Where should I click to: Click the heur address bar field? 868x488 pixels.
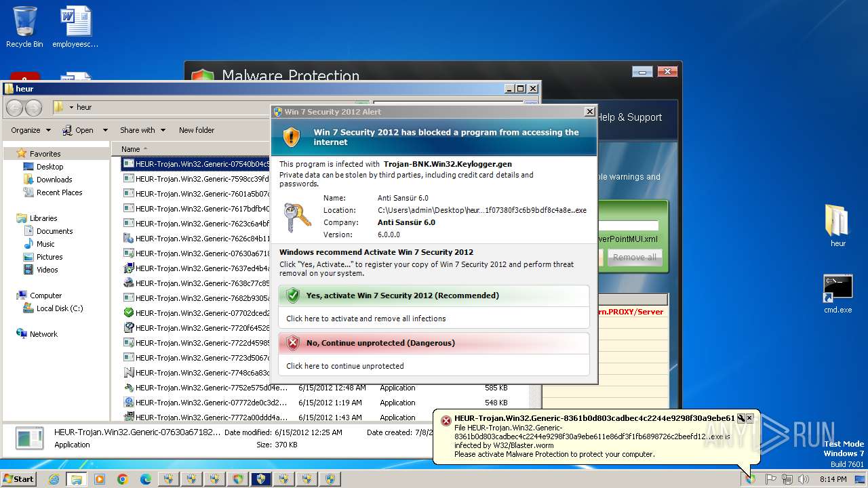tap(160, 107)
